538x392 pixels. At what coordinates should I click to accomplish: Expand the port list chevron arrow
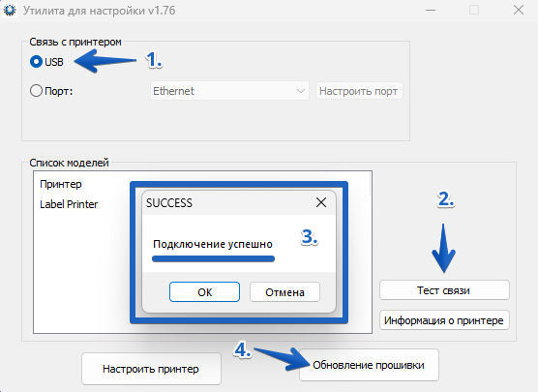tap(301, 91)
